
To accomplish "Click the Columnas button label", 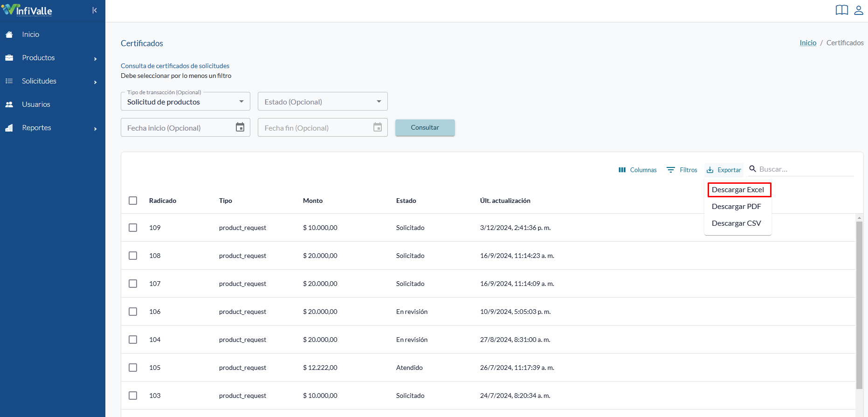I will click(643, 170).
